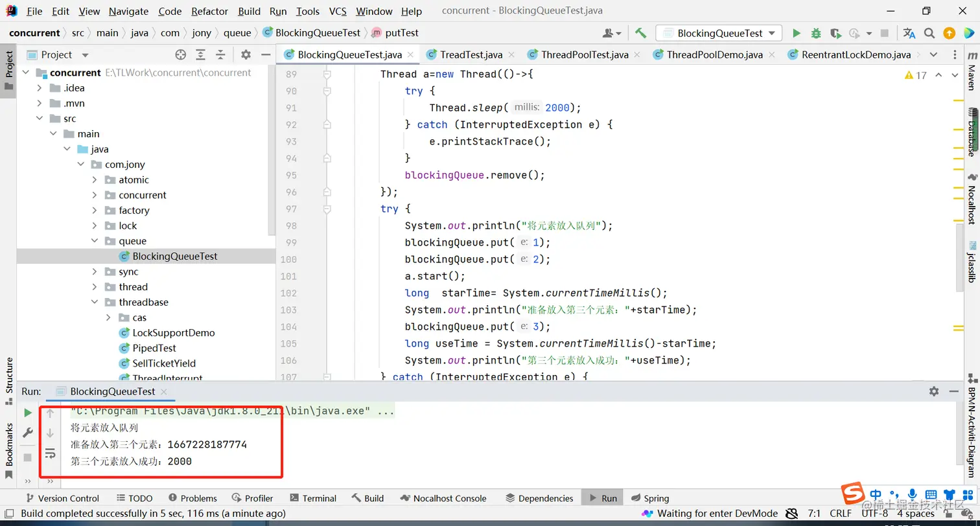The image size is (980, 526).
Task: Open Project panel gear options
Action: (246, 55)
